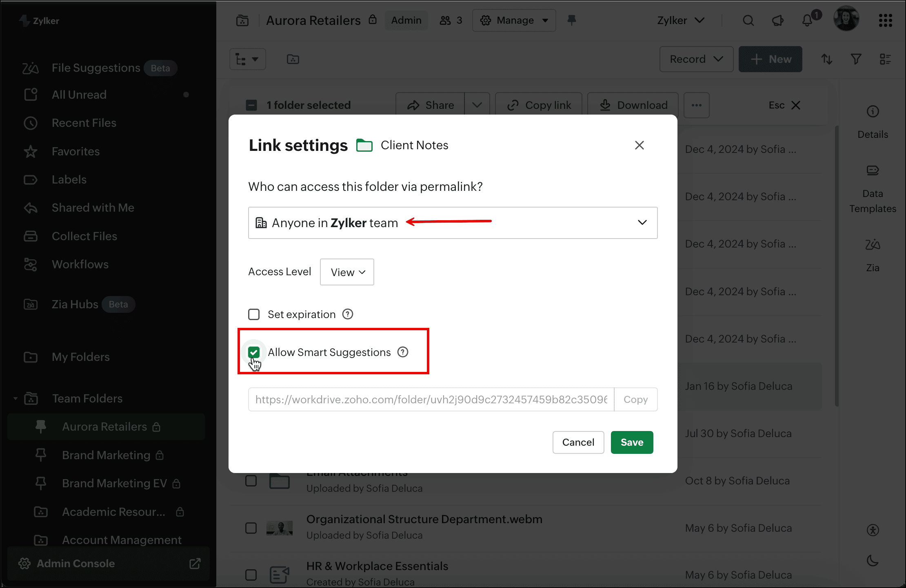The image size is (906, 588).
Task: Click the help icon beside Set expiration
Action: [348, 314]
